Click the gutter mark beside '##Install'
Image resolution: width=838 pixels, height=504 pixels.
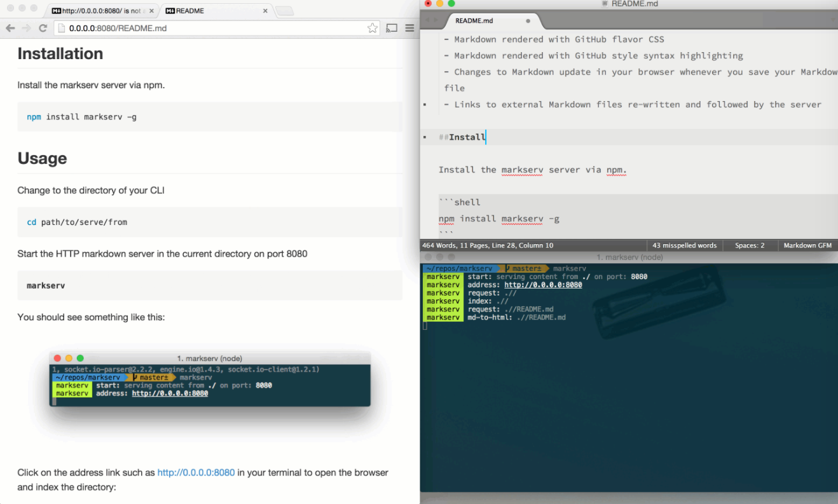[x=425, y=137]
